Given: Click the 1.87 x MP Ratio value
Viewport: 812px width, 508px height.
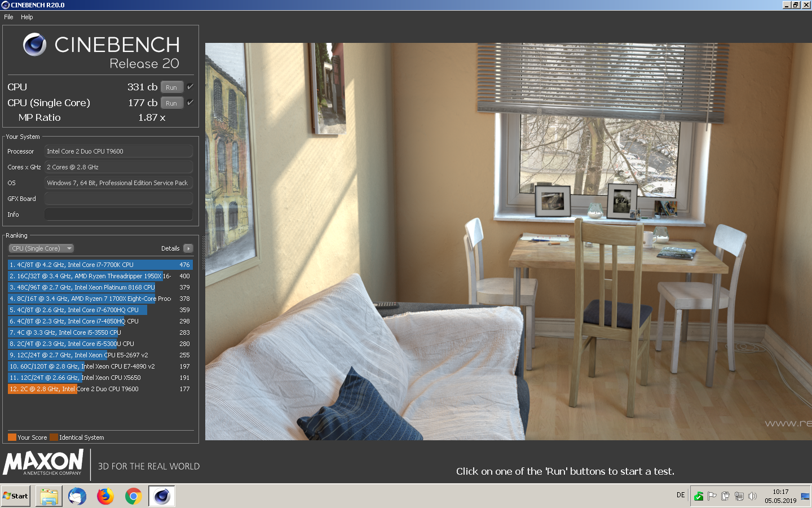Looking at the screenshot, I should 152,117.
